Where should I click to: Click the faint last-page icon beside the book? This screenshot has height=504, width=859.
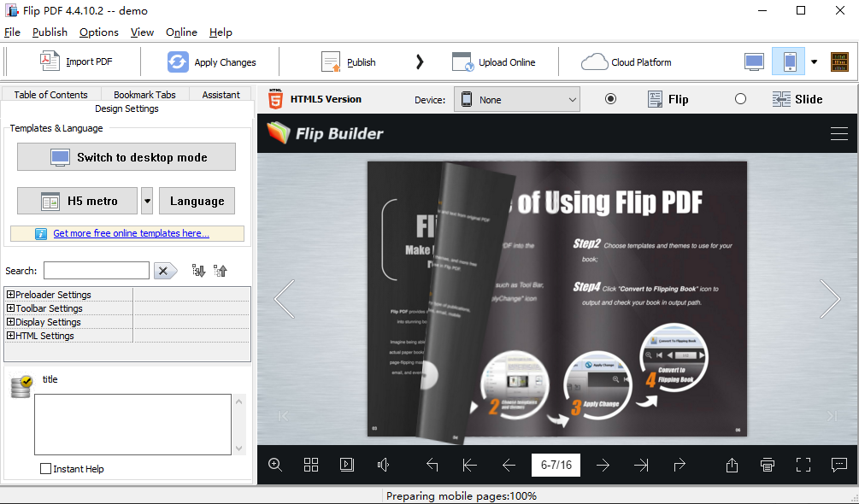(x=832, y=417)
